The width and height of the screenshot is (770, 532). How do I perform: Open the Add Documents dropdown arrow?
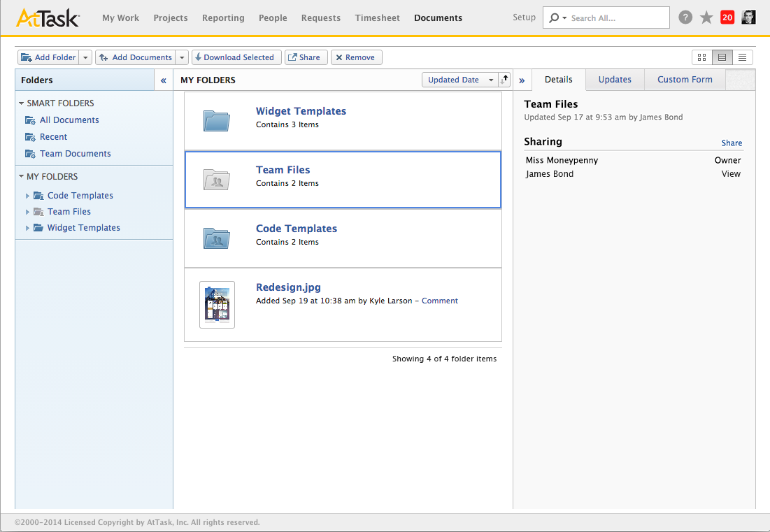coord(182,57)
